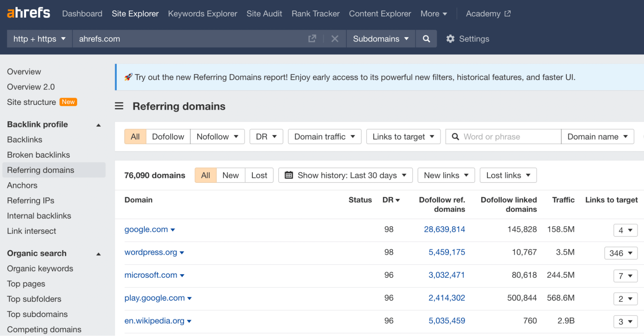Click the search magnifier icon
Screen dimensions: 644x336
(426, 39)
